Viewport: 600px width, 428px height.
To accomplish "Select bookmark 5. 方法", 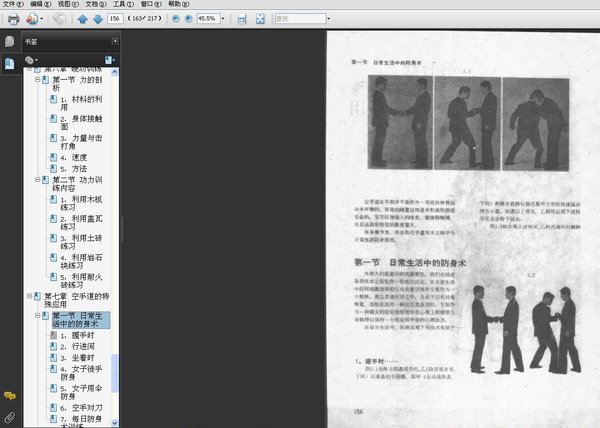I will pyautogui.click(x=73, y=169).
